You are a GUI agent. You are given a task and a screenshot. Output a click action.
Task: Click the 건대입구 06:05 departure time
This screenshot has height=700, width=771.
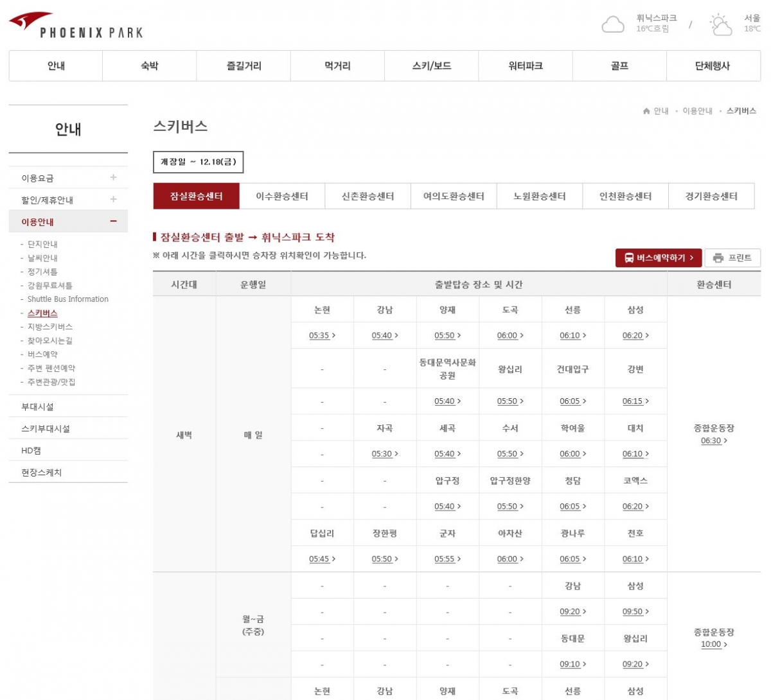click(572, 401)
